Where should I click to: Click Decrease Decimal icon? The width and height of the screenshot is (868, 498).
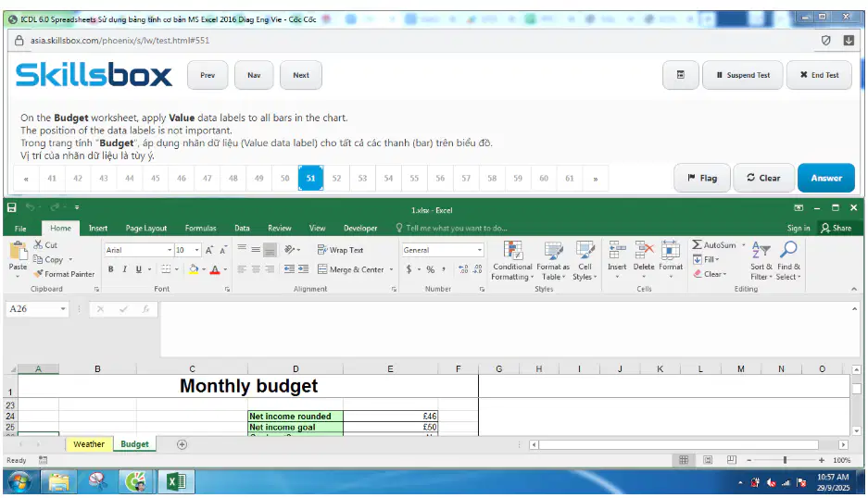click(x=478, y=269)
